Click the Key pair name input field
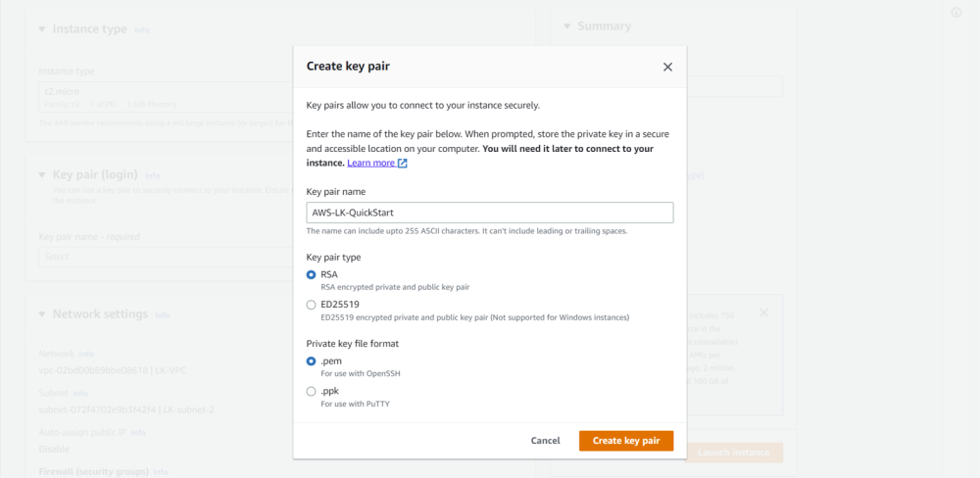The height and width of the screenshot is (478, 980). click(x=489, y=213)
